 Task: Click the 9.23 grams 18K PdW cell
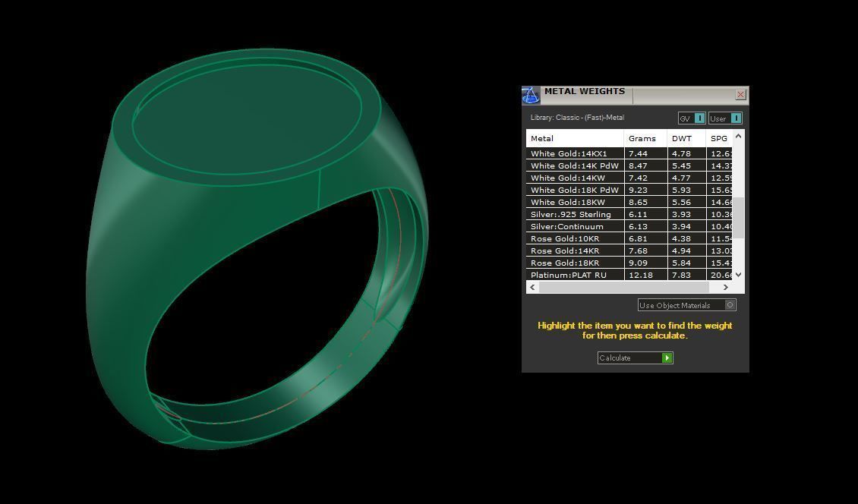[645, 190]
